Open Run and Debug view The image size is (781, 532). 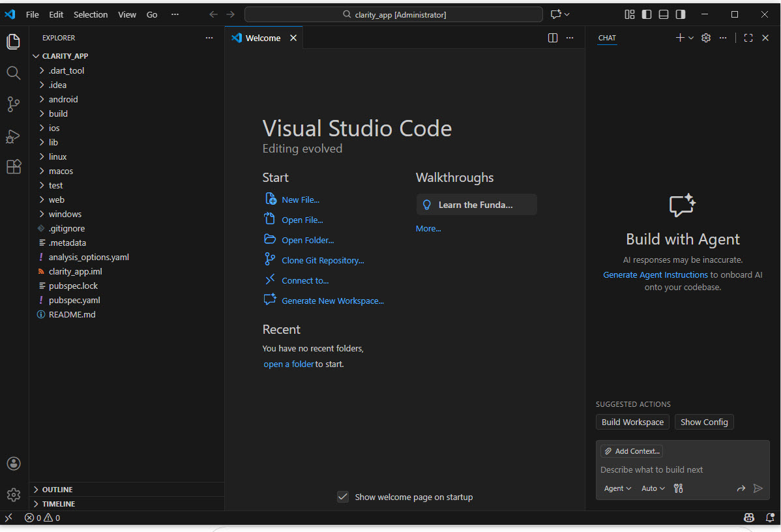(14, 136)
